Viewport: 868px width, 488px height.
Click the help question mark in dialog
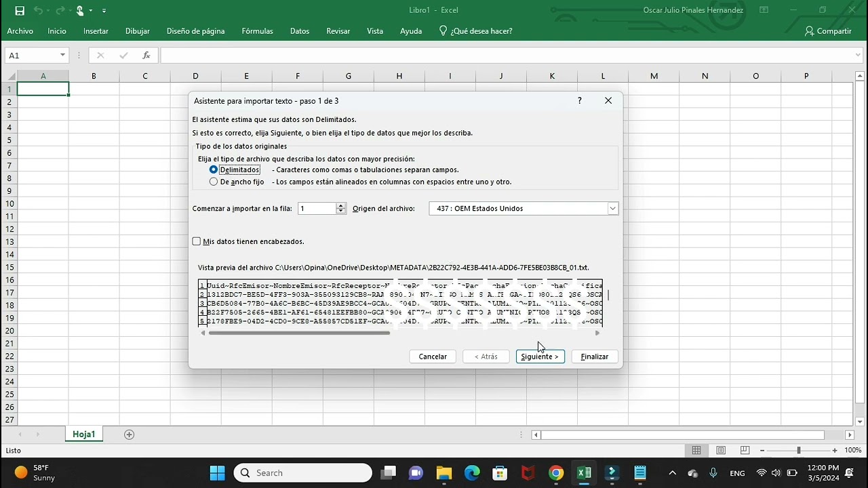tap(579, 100)
